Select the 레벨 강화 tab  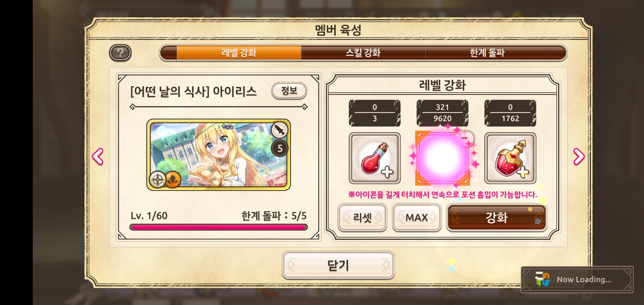click(239, 53)
